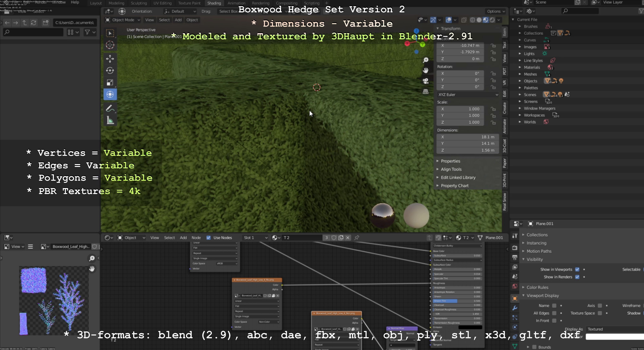Open the viewport Select menu
This screenshot has width=644, height=350.
[164, 20]
